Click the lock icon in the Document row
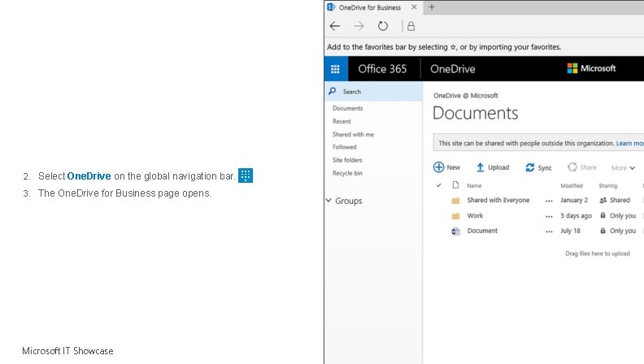644x364 pixels. pyautogui.click(x=603, y=231)
